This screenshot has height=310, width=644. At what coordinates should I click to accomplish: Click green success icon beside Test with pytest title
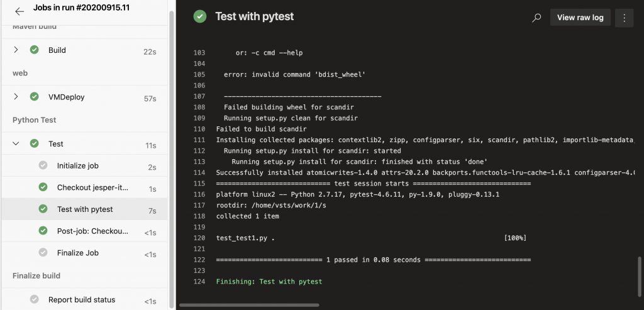point(200,17)
